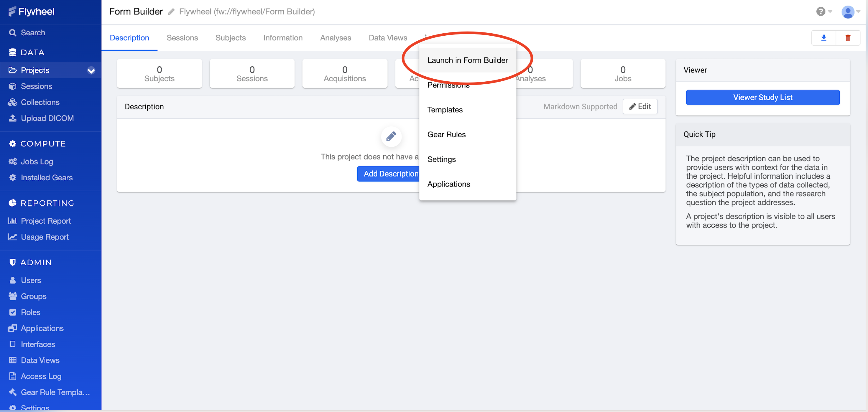Click the Quick Tip heading

coord(700,134)
